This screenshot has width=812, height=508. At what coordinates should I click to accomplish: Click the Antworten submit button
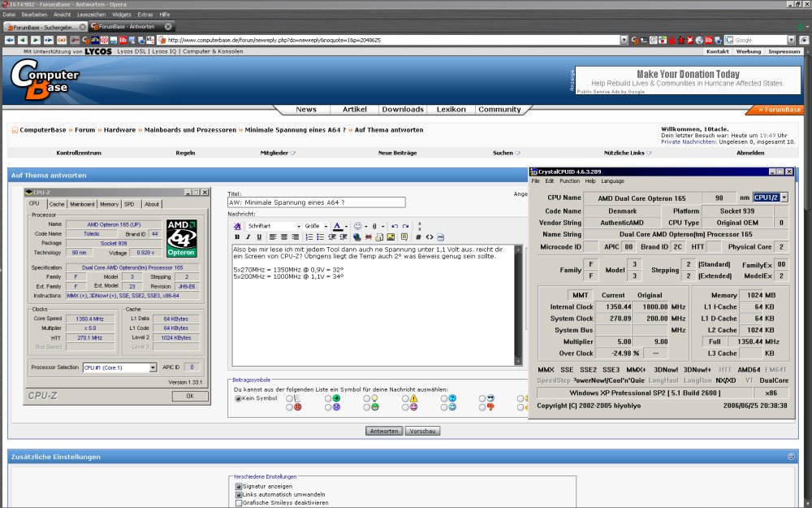[x=384, y=432]
